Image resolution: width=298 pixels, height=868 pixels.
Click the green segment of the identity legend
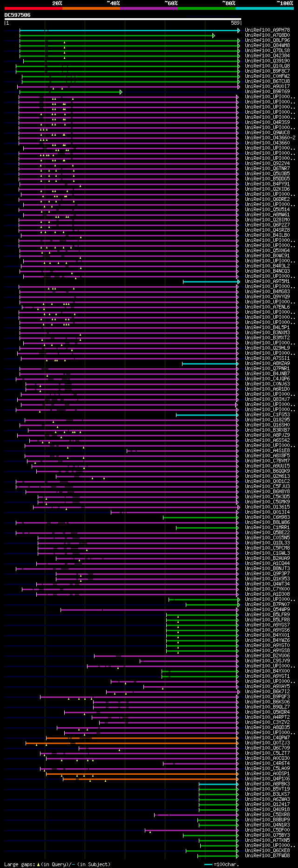(x=207, y=8)
